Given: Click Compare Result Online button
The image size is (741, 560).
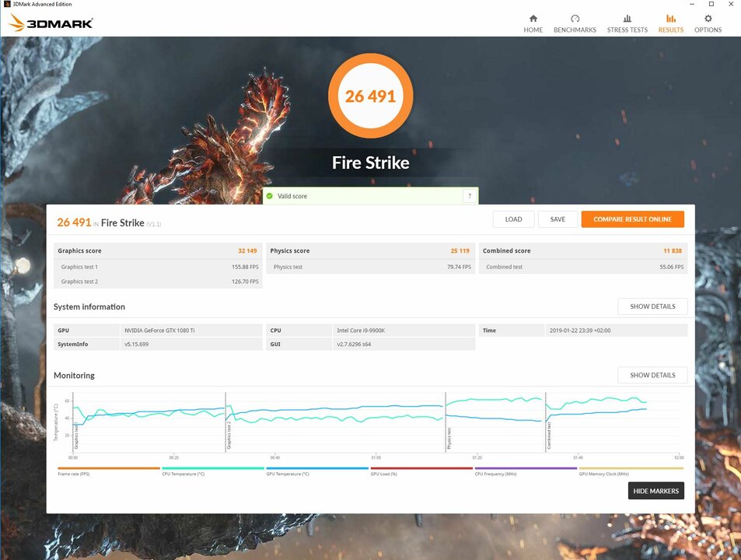Looking at the screenshot, I should [x=632, y=219].
